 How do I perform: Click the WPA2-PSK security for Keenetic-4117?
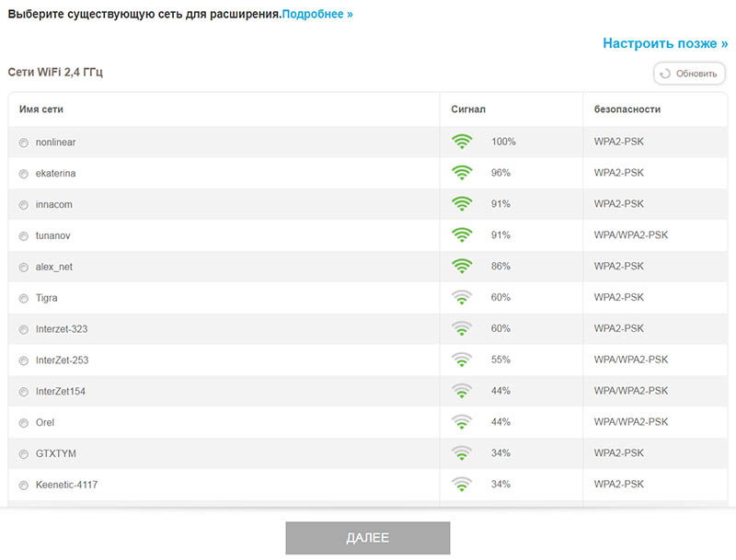point(618,484)
